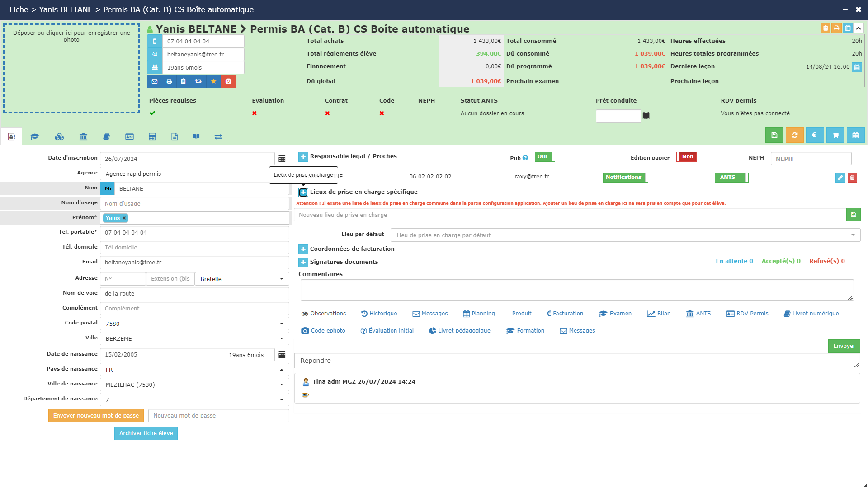
Task: Click the Commentaires text area
Action: coord(576,290)
